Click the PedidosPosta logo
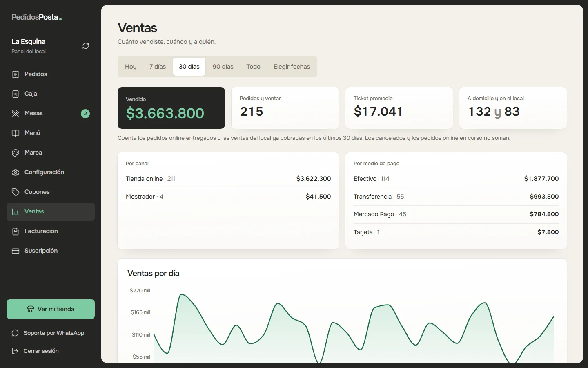 click(37, 17)
